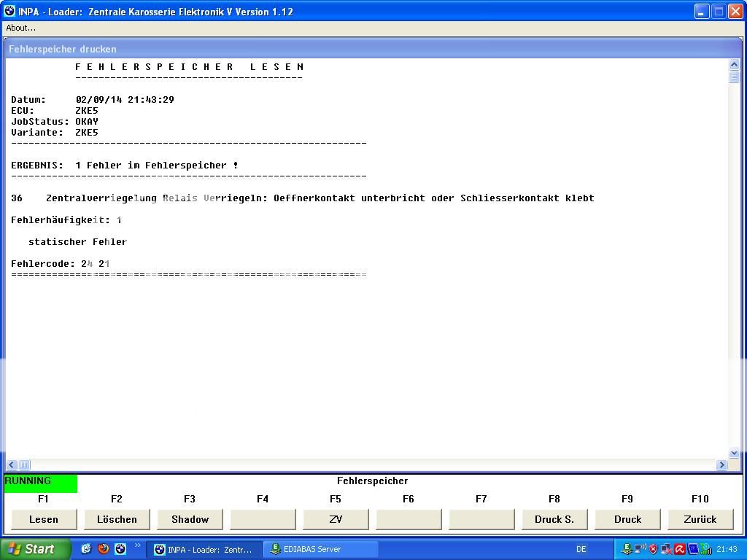The image size is (747, 560).
Task: Click the Lesen (F1) button
Action: click(x=44, y=519)
